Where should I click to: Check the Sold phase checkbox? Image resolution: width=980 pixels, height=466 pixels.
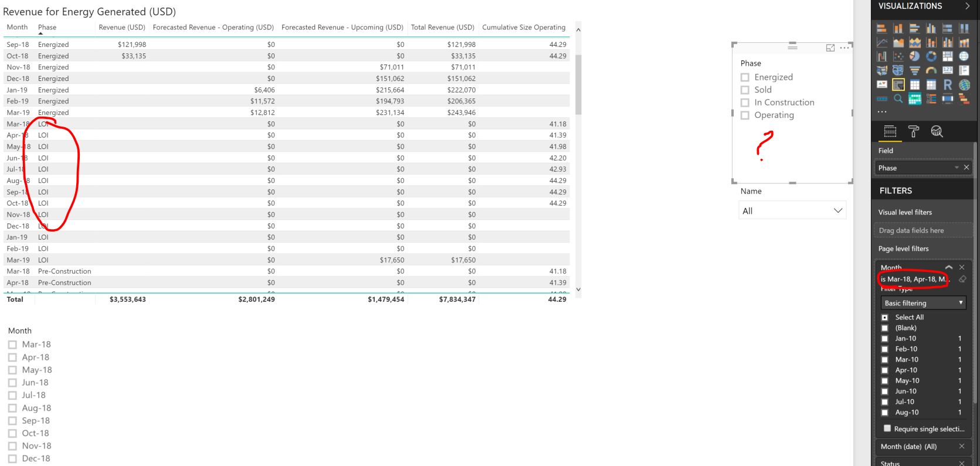[x=745, y=90]
